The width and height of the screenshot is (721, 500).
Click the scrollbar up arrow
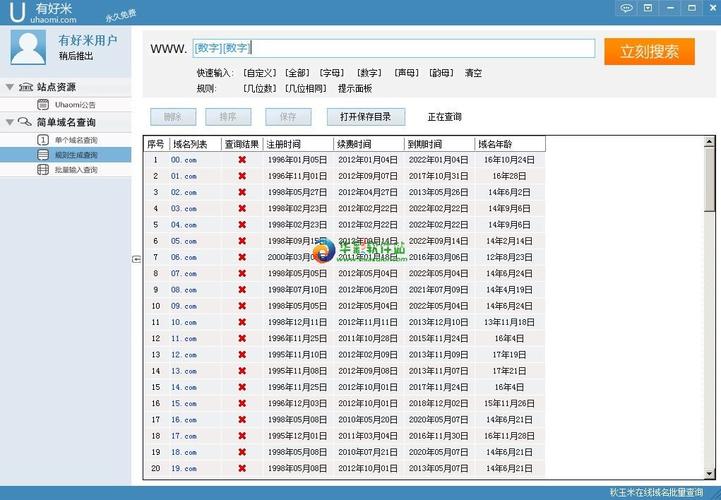(710, 142)
